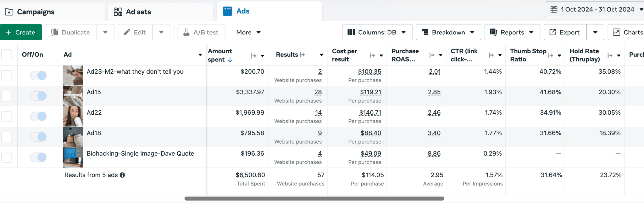Click the Columns bars icon

point(351,32)
